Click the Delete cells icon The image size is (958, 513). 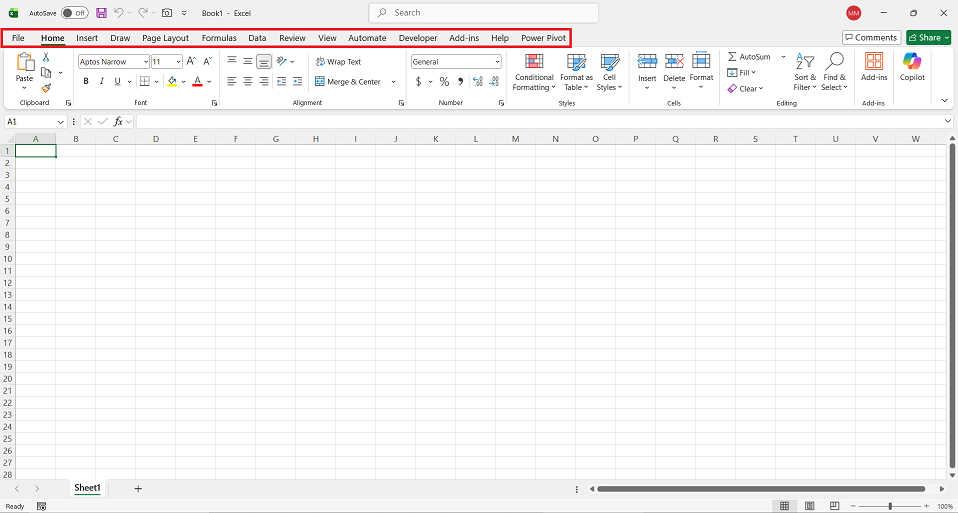pos(674,61)
